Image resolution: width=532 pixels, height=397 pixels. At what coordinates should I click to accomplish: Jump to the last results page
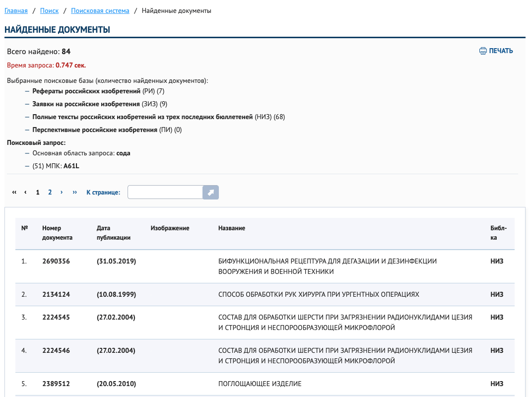click(x=75, y=193)
